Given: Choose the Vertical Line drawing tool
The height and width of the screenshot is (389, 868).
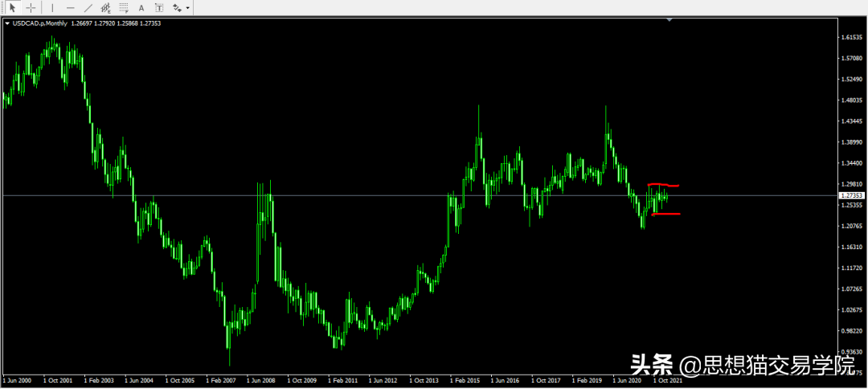Looking at the screenshot, I should pyautogui.click(x=52, y=8).
